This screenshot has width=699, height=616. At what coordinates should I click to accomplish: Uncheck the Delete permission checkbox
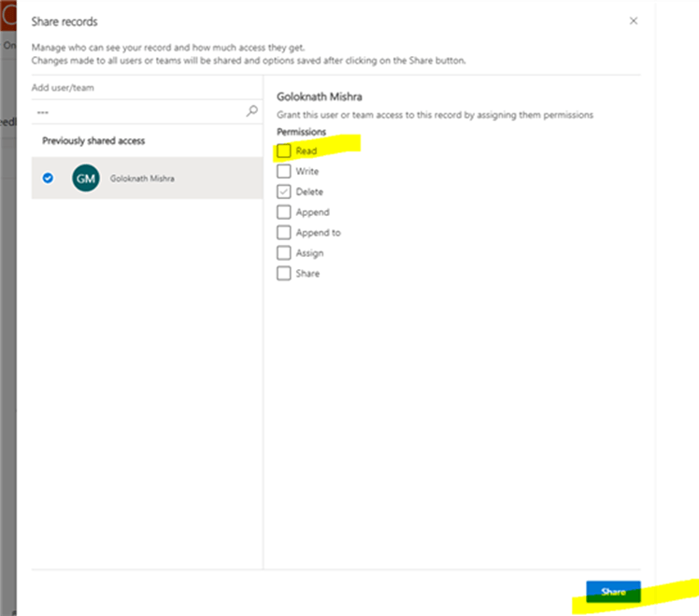point(284,192)
